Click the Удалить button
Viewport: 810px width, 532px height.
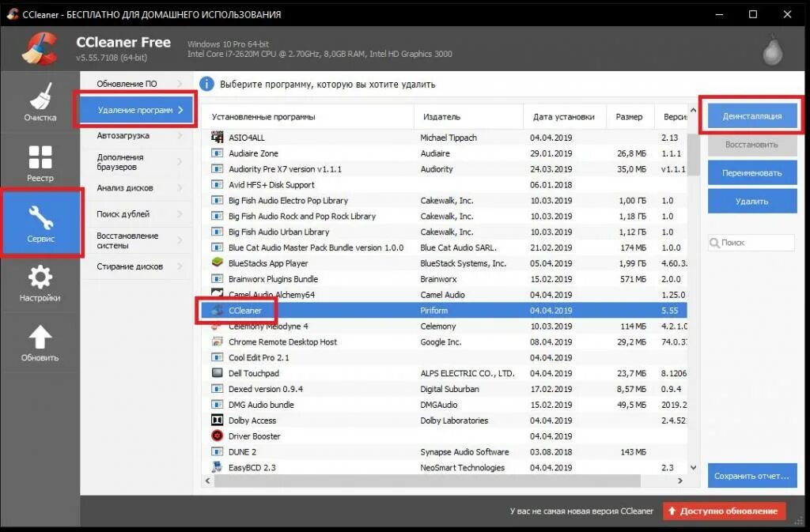[751, 202]
